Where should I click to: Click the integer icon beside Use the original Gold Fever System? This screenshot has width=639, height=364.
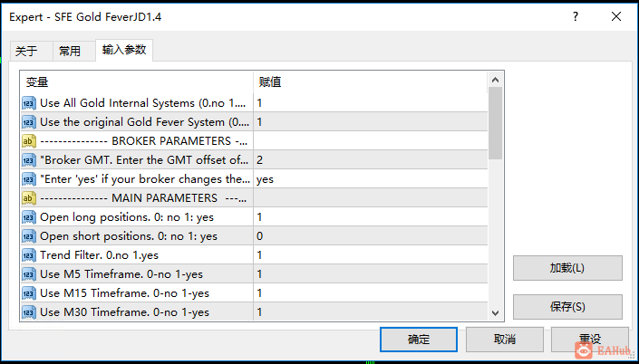(x=29, y=122)
